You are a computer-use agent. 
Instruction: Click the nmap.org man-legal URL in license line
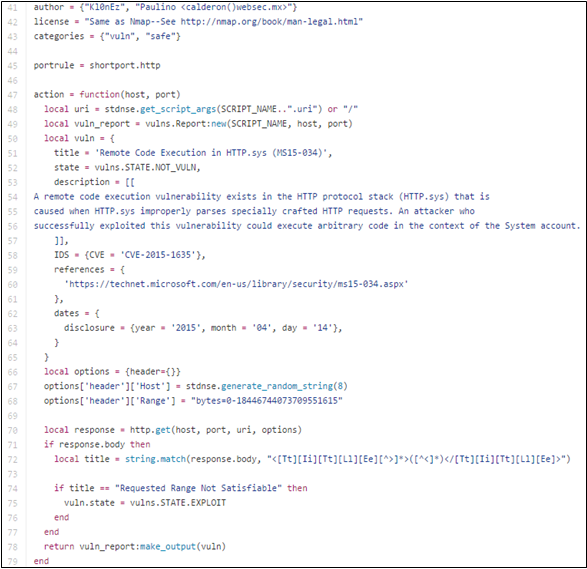pyautogui.click(x=269, y=22)
